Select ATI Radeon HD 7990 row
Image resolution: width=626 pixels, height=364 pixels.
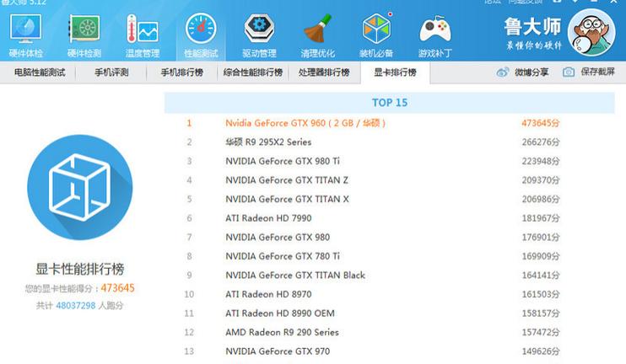click(389, 218)
